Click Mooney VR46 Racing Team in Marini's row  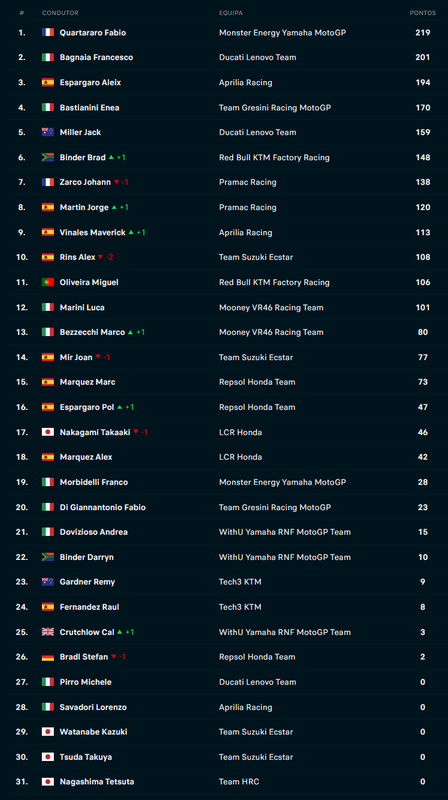pos(271,307)
